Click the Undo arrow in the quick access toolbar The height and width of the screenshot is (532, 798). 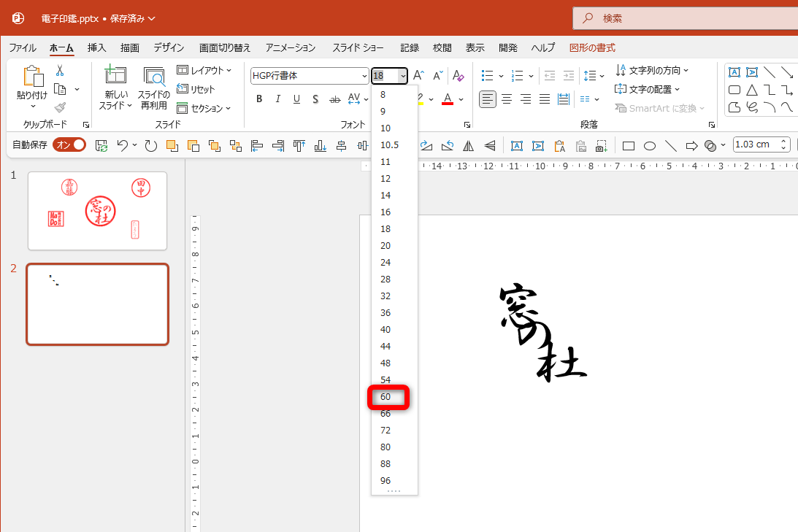pos(122,146)
